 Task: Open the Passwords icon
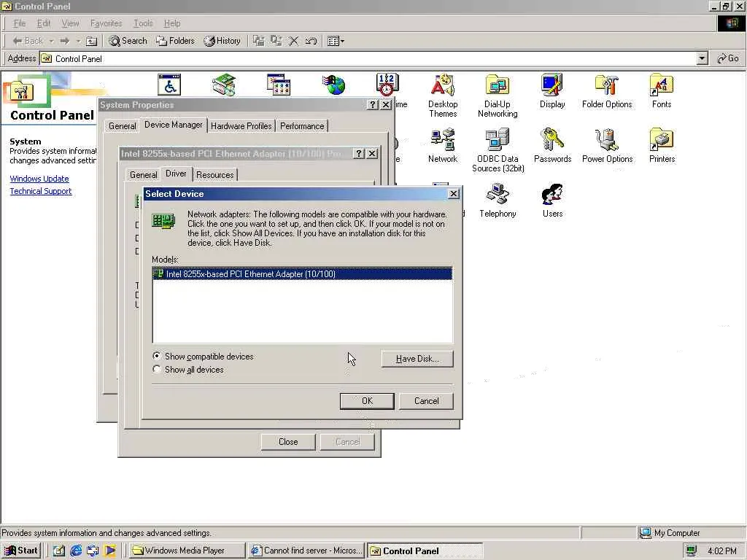coord(553,146)
